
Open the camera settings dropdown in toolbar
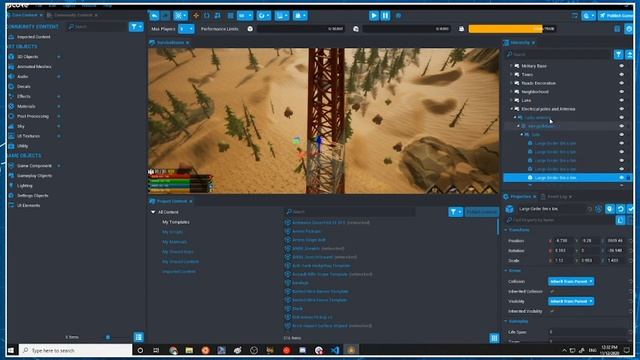pyautogui.click(x=300, y=16)
